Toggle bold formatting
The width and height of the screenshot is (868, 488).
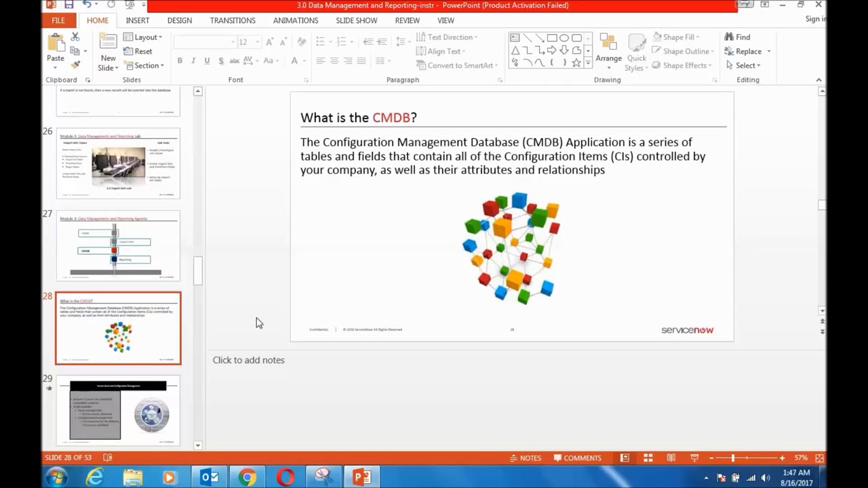click(x=180, y=61)
